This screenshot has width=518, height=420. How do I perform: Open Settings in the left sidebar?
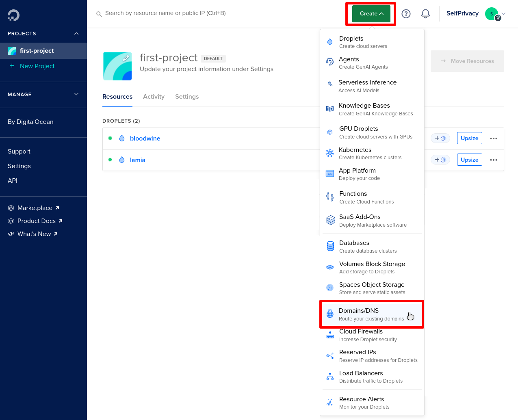pyautogui.click(x=19, y=166)
